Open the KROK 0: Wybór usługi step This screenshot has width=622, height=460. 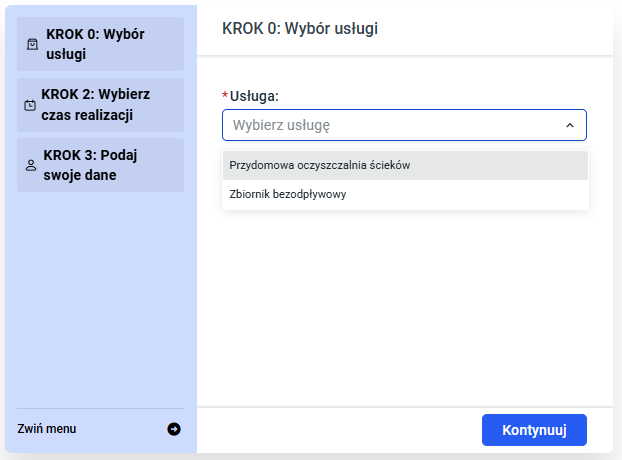pyautogui.click(x=100, y=44)
